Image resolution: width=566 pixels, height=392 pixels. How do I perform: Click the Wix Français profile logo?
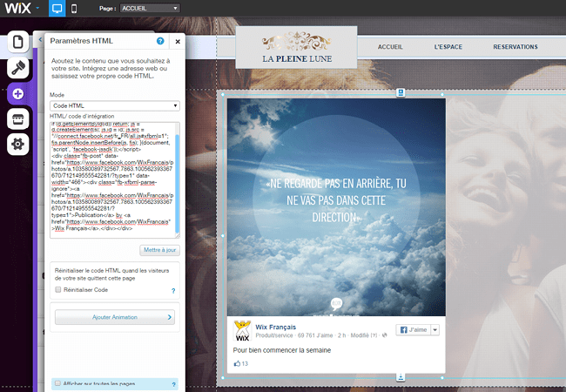point(242,330)
